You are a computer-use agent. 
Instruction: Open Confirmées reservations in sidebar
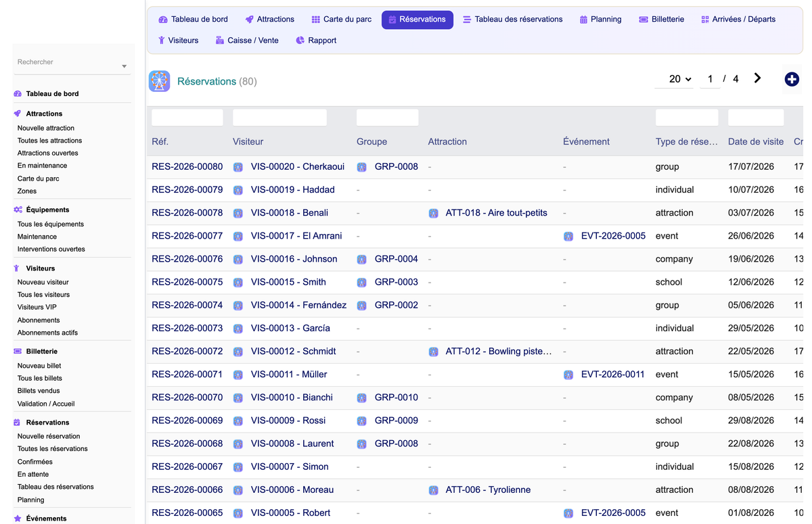pos(35,462)
